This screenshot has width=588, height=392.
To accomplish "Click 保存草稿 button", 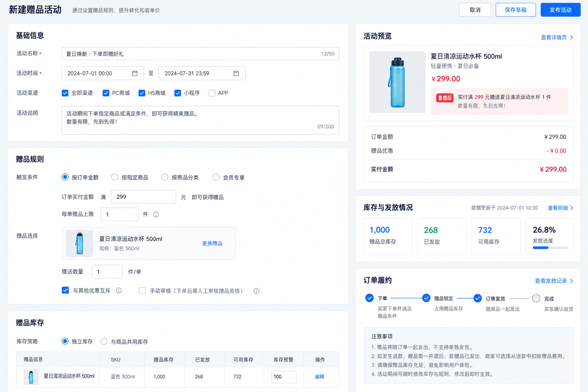I will (x=516, y=10).
